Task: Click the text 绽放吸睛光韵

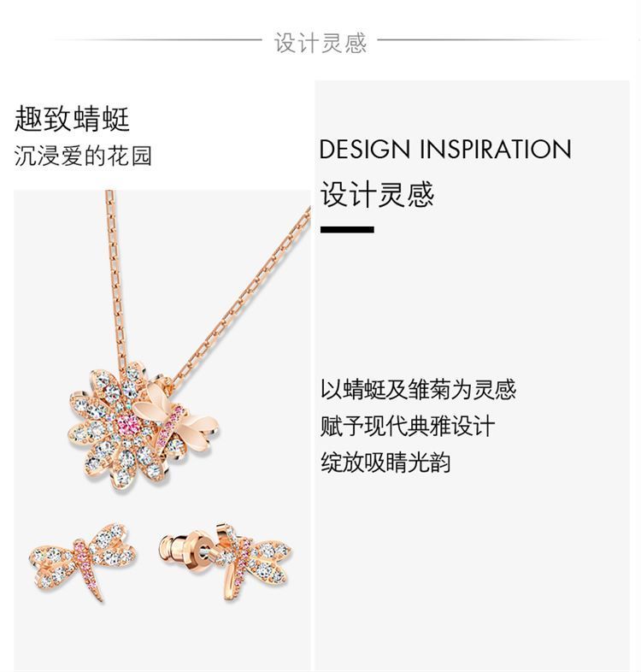Action: point(385,463)
